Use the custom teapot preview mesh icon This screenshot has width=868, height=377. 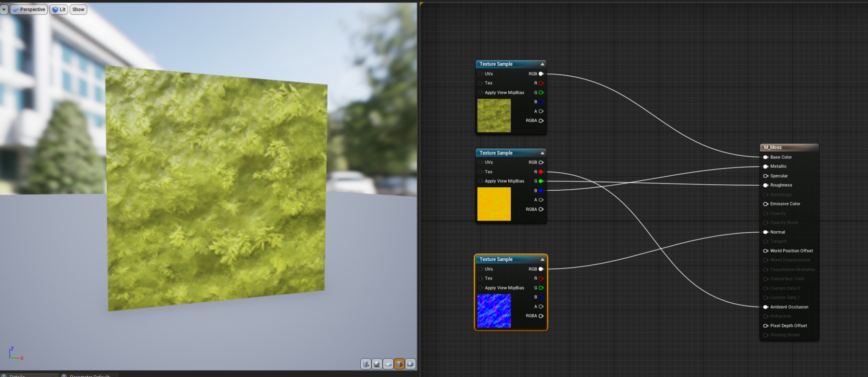point(410,364)
